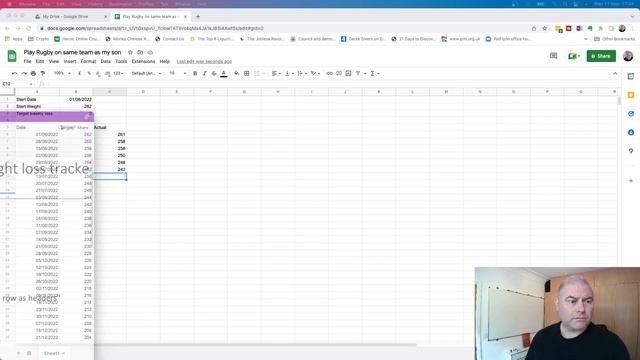The width and height of the screenshot is (640, 360).
Task: Open Maps in the side panel
Action: 631,151
